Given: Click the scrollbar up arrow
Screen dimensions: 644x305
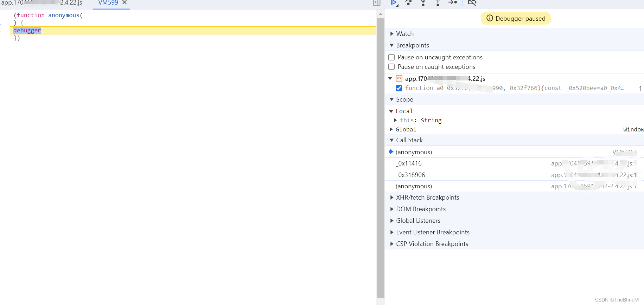Looking at the screenshot, I should pos(381,14).
